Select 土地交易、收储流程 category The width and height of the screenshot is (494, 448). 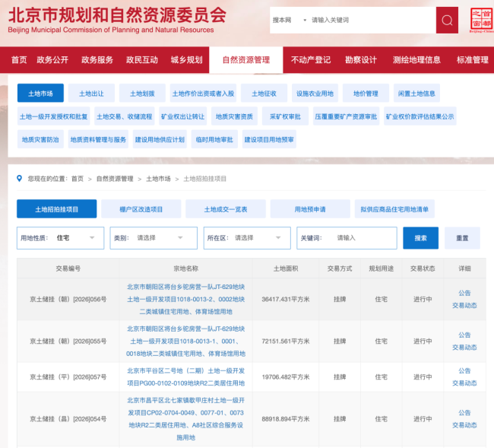(x=125, y=116)
